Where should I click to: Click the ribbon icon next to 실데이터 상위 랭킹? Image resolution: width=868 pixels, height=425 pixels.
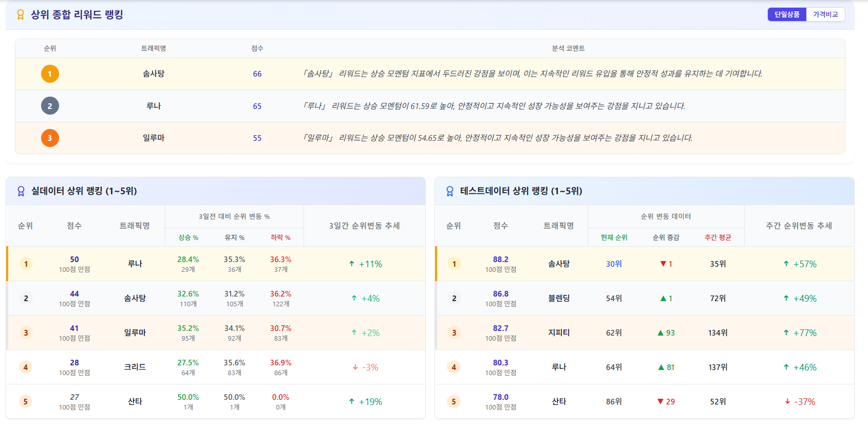[21, 191]
